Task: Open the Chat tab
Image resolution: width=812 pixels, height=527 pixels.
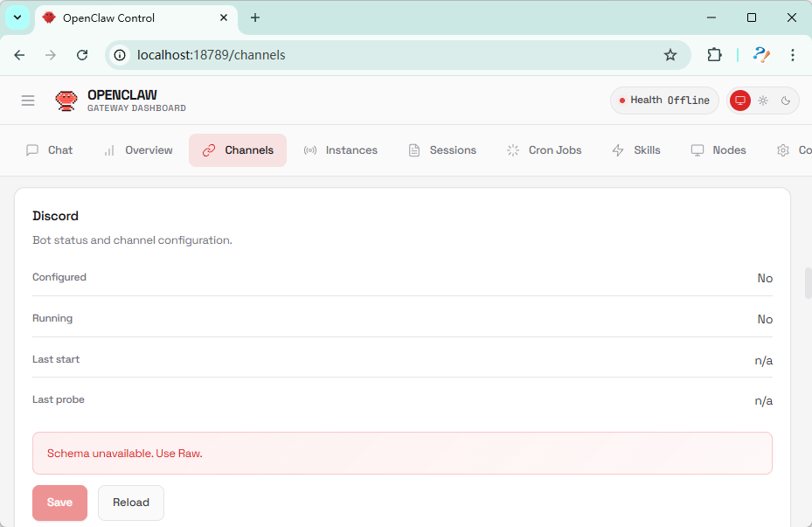Action: [x=50, y=150]
